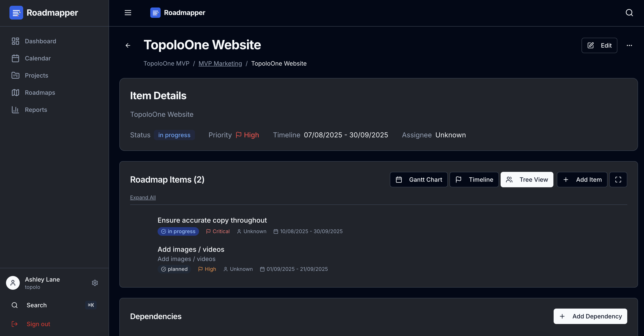
Task: Click the Roadmapper logo in sidebar
Action: tap(16, 13)
